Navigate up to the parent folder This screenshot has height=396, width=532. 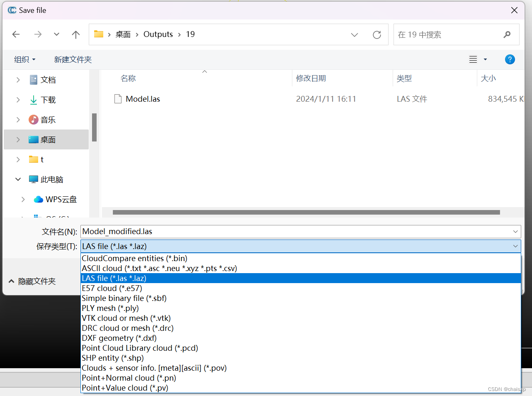pos(75,34)
